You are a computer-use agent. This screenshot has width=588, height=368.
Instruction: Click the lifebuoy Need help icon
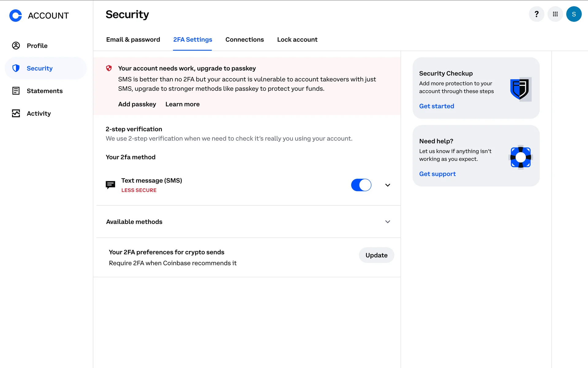coord(521,157)
